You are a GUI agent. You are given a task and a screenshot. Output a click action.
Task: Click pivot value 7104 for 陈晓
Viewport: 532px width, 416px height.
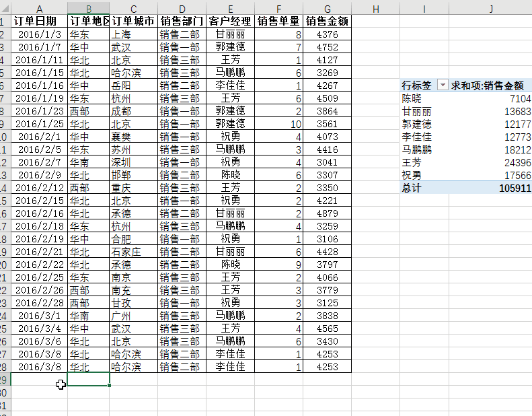click(490, 98)
